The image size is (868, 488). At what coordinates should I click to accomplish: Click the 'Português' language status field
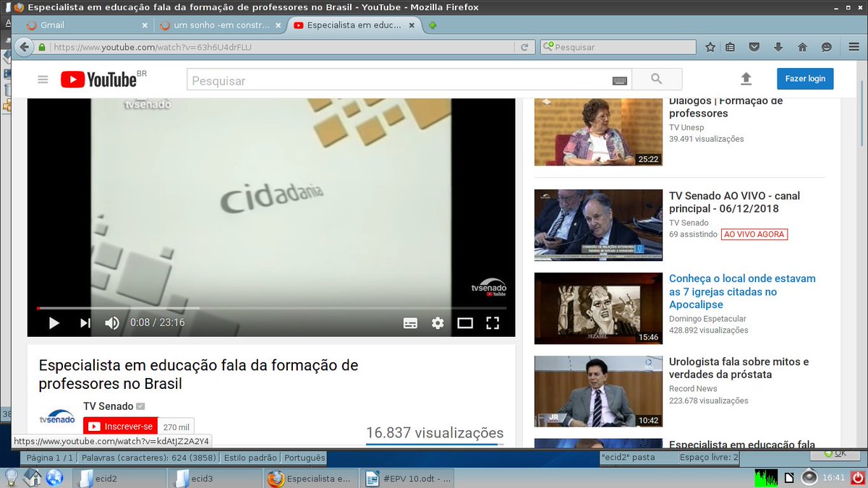305,458
